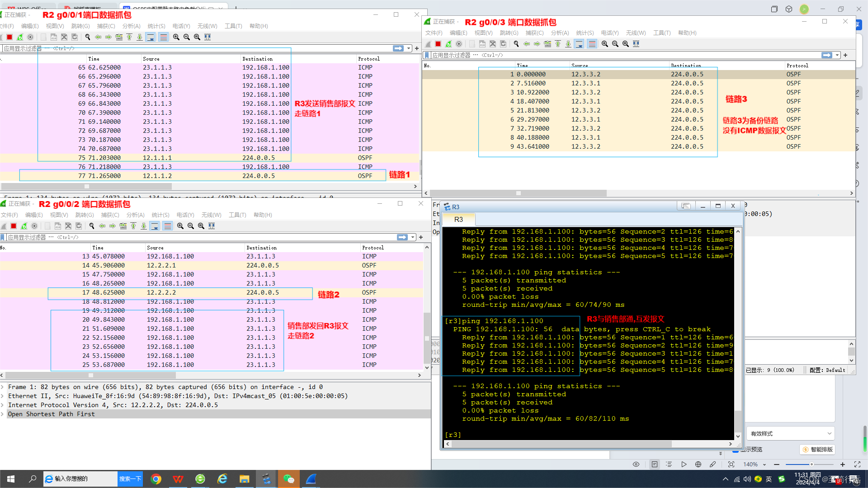Expand the Ethernet II detail tree row
Viewport: 868px width, 488px height.
tap(3, 396)
